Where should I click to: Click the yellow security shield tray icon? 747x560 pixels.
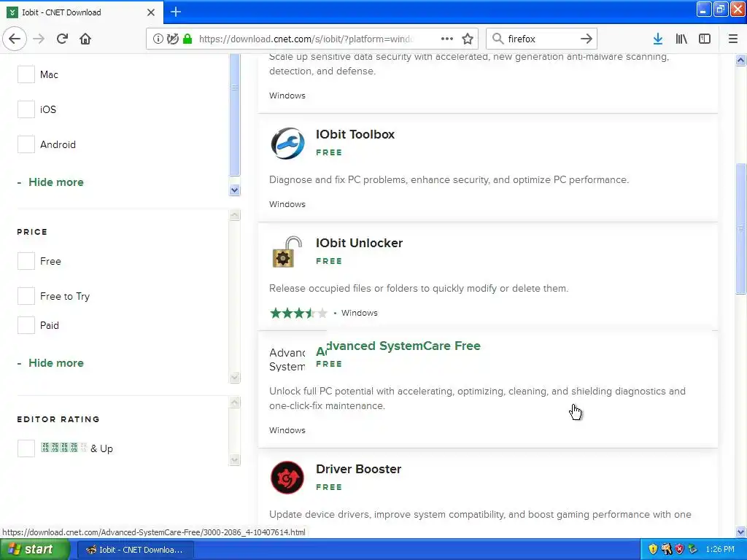653,549
